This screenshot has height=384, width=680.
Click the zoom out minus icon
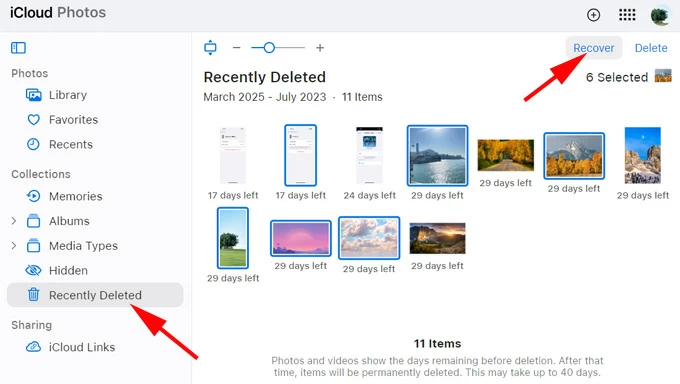[236, 48]
